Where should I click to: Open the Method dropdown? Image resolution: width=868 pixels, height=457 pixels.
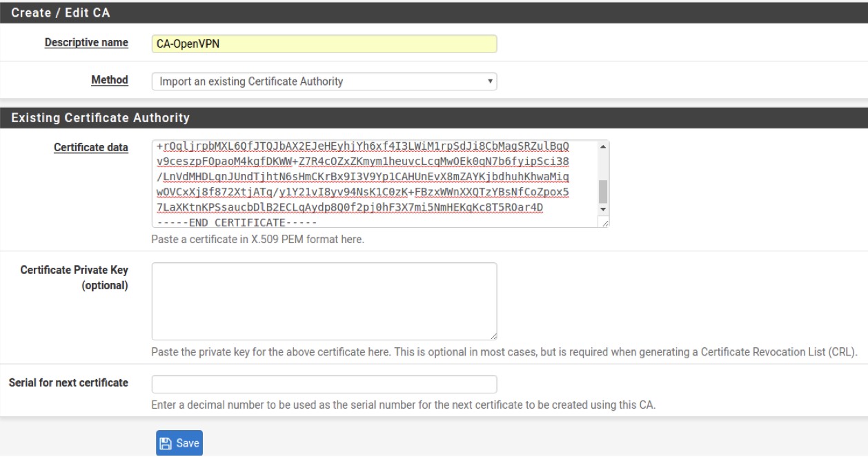tap(324, 81)
